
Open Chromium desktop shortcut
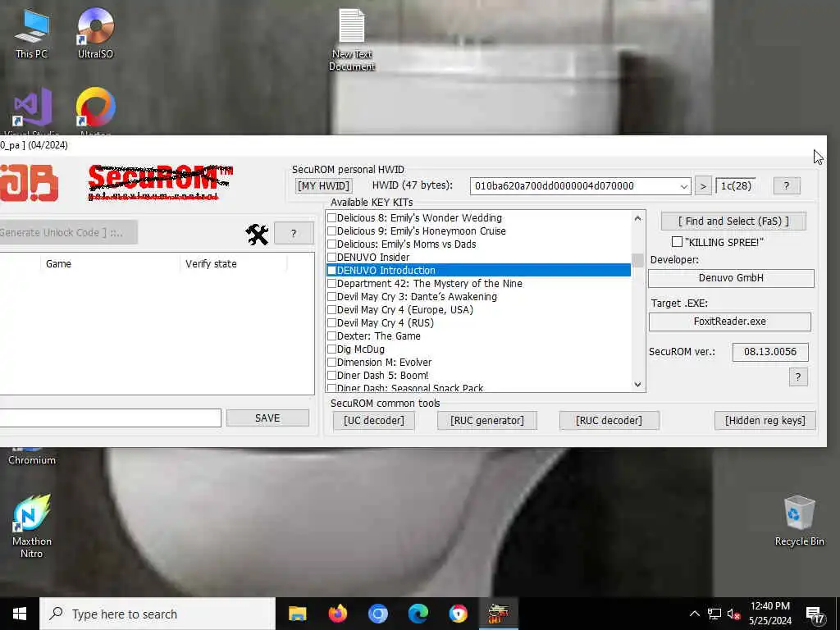(32, 456)
